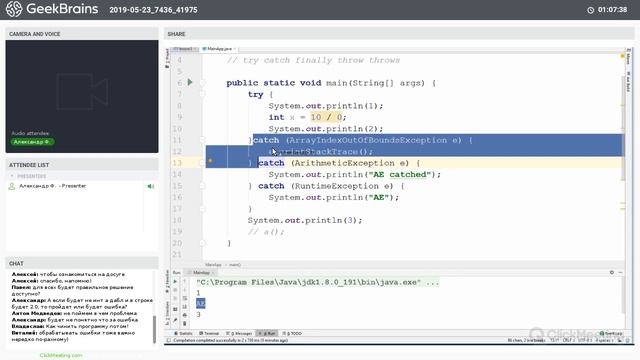The image size is (640, 360).
Task: Click the tool-window toggle icon in status bar corner
Action: coord(169,340)
